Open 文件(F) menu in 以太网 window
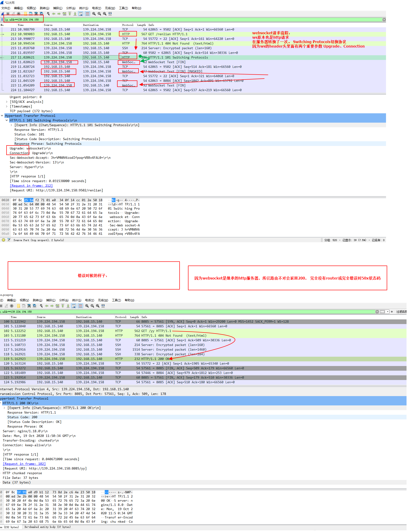The image size is (414, 532). pyautogui.click(x=6, y=8)
